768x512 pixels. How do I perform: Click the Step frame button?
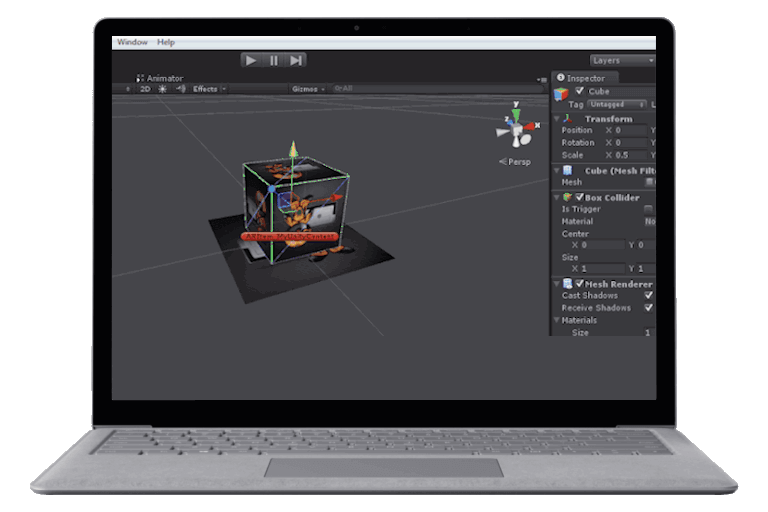[x=296, y=60]
